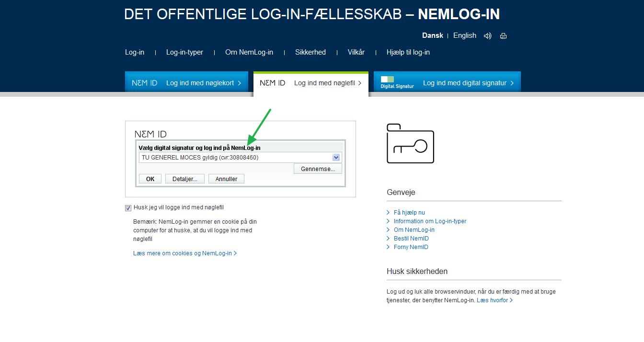644x342 pixels.
Task: Click the Detaljer... button
Action: point(185,179)
